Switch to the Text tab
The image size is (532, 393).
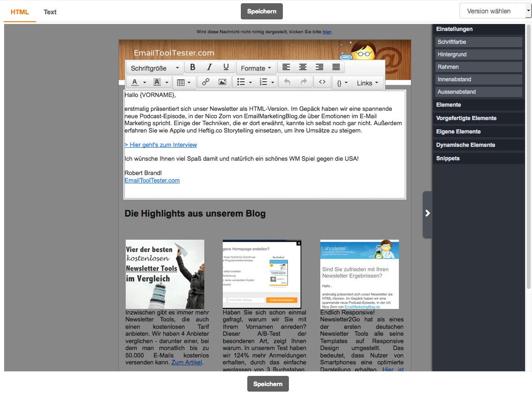[x=50, y=12]
